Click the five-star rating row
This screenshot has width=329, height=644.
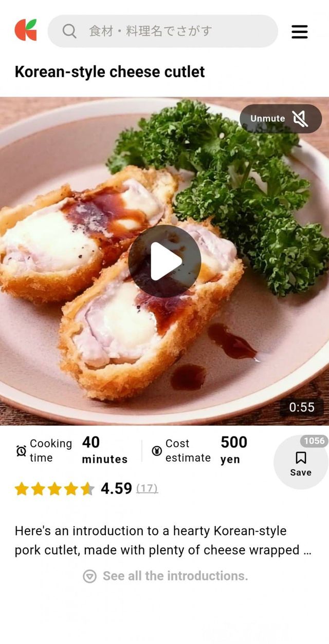pyautogui.click(x=54, y=488)
